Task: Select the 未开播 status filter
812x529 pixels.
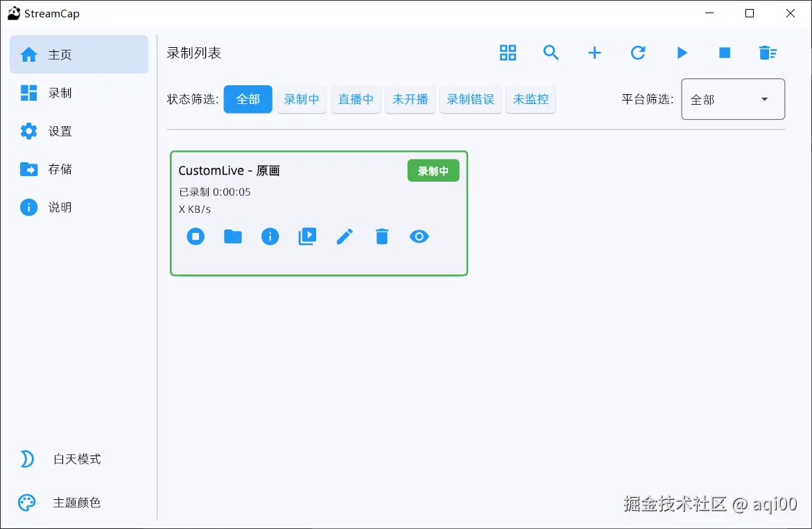Action: [x=410, y=99]
